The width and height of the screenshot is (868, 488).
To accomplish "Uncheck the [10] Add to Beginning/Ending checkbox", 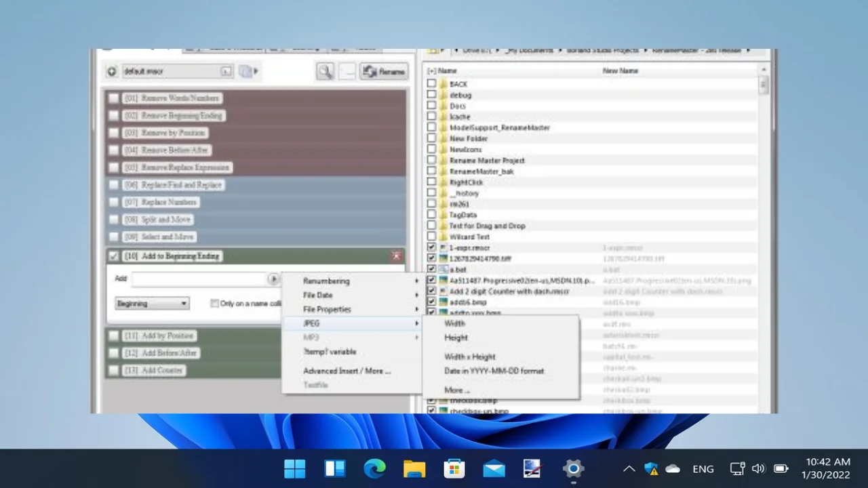I will pyautogui.click(x=113, y=256).
